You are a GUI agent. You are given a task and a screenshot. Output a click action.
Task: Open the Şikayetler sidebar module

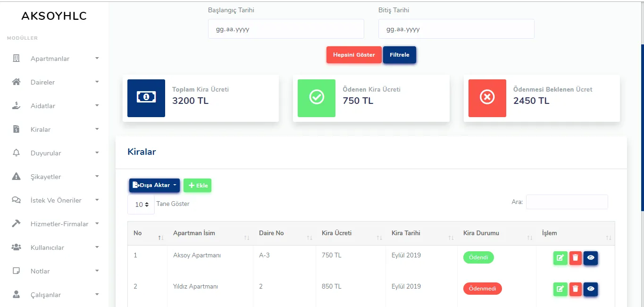click(x=55, y=177)
